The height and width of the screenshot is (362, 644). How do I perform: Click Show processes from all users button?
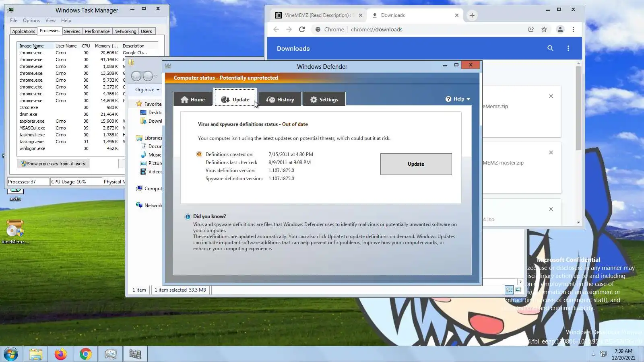coord(53,164)
